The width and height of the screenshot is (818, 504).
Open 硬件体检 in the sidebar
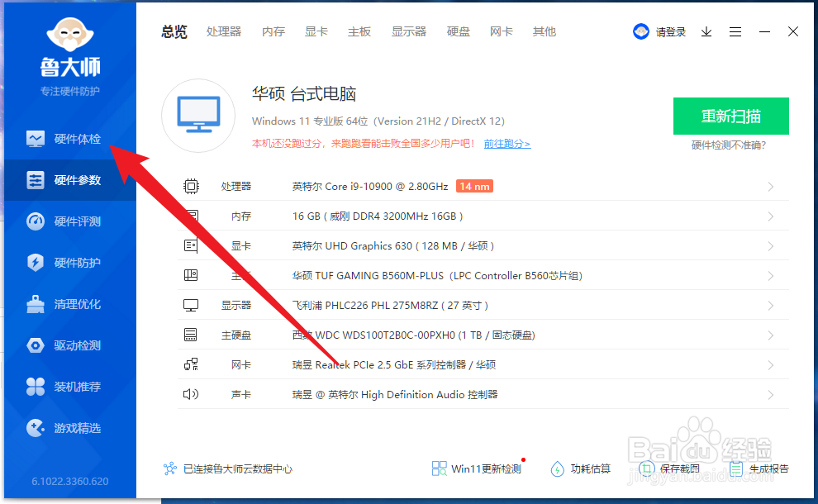coord(70,139)
